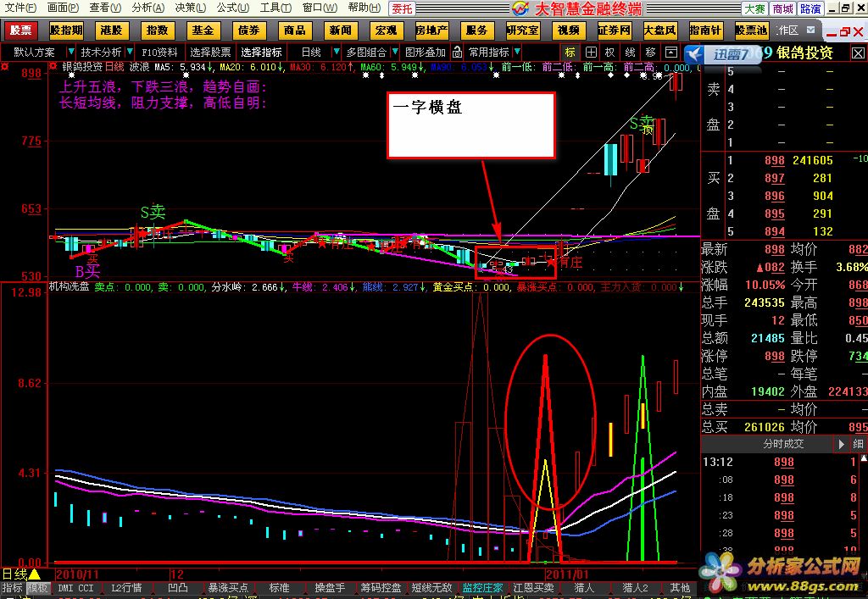
Task: Select the 指数 category button
Action: point(157,30)
